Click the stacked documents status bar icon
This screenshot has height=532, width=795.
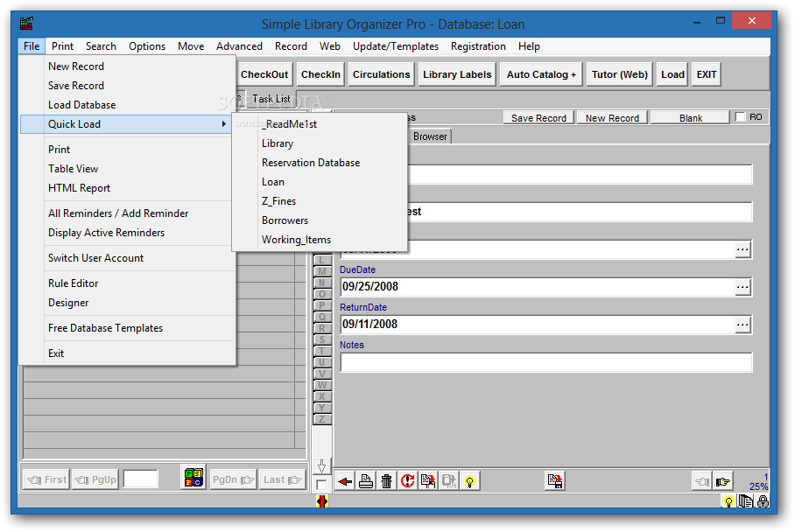pyautogui.click(x=746, y=501)
